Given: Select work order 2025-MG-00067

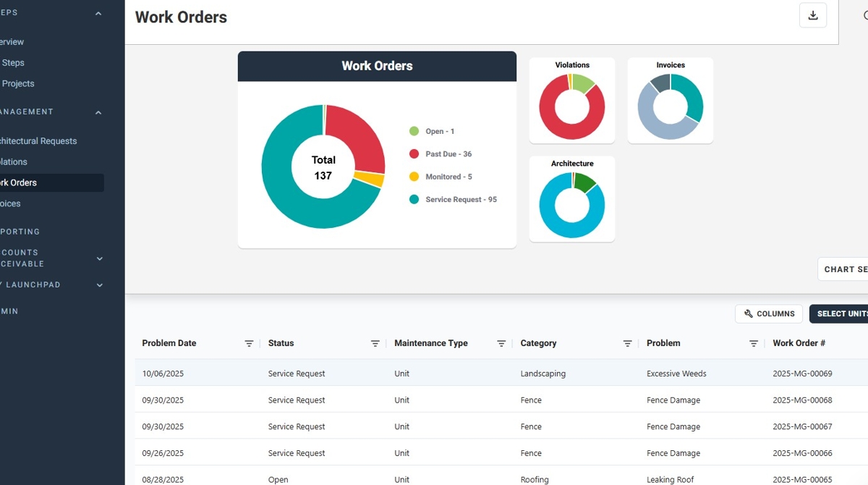Looking at the screenshot, I should [x=802, y=427].
